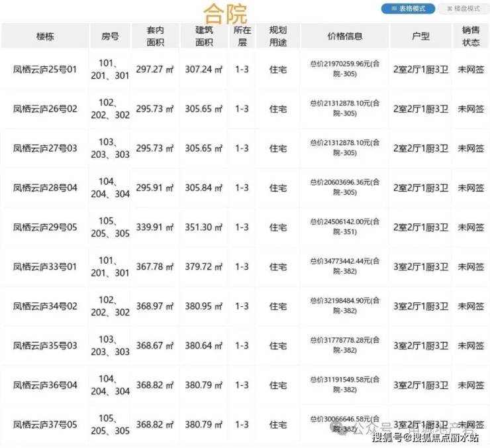Image resolution: width=490 pixels, height=448 pixels.
Task: Select building 凤栖云庐27号03
Action: (x=45, y=148)
